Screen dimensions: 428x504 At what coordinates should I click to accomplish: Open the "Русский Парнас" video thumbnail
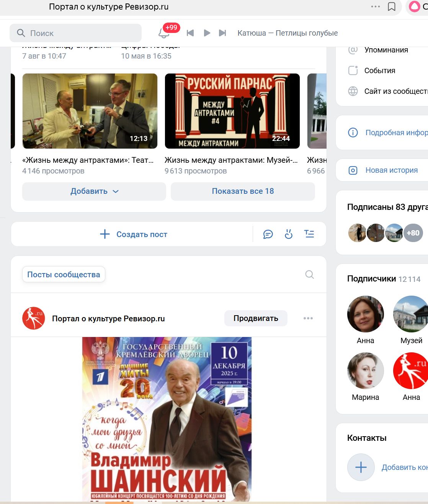click(x=232, y=111)
